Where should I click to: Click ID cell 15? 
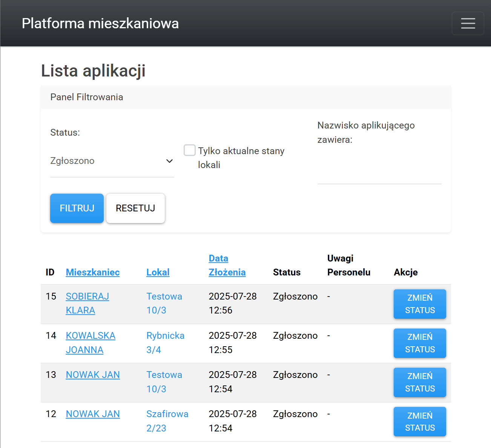point(51,297)
